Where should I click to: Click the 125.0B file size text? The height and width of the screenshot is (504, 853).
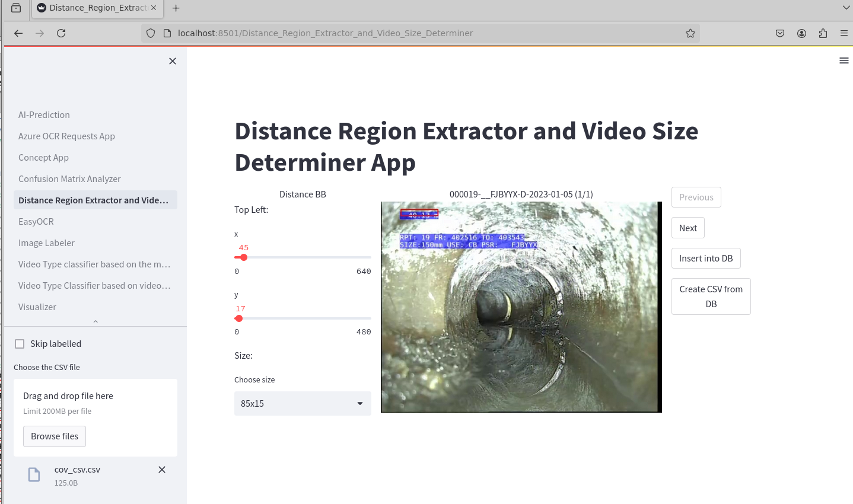pos(66,483)
